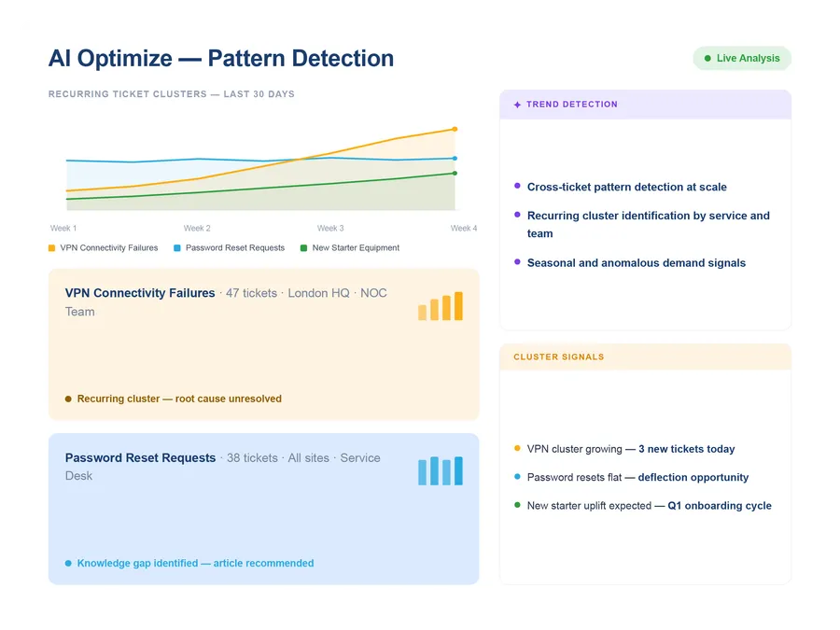Image resolution: width=840 pixels, height=630 pixels.
Task: Click the Live Analysis status badge
Action: tap(741, 58)
